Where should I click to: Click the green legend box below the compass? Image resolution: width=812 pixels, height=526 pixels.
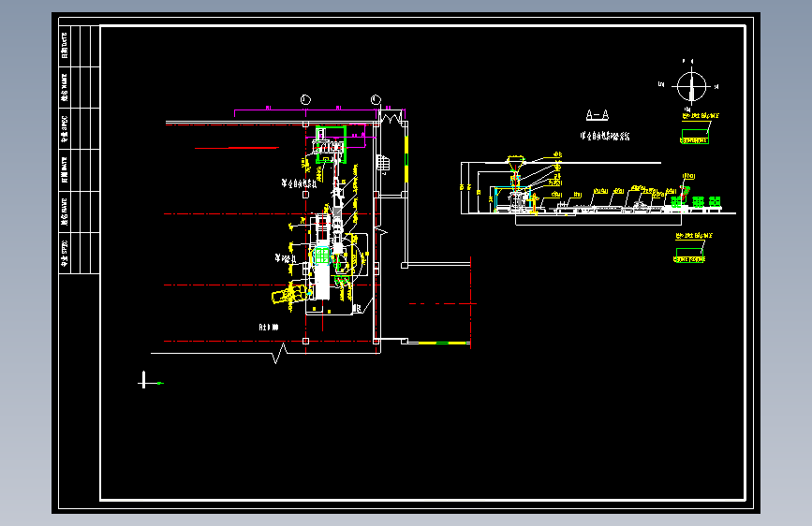(694, 137)
